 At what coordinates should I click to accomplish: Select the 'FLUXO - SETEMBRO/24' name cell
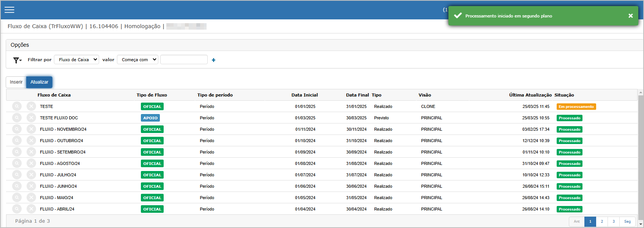click(63, 152)
